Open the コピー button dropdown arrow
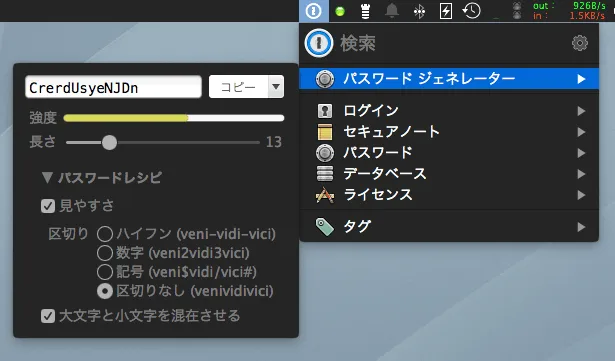 (276, 87)
